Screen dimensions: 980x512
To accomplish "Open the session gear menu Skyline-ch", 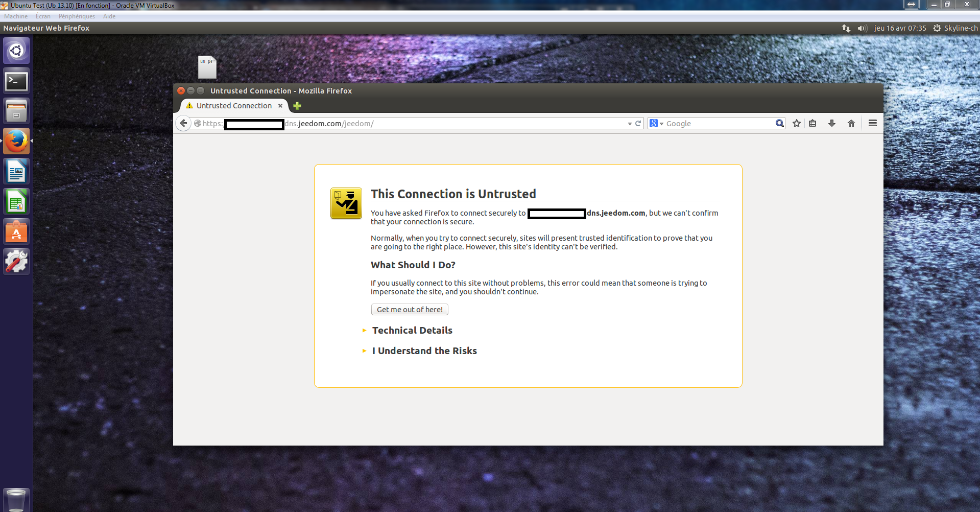I will point(955,28).
